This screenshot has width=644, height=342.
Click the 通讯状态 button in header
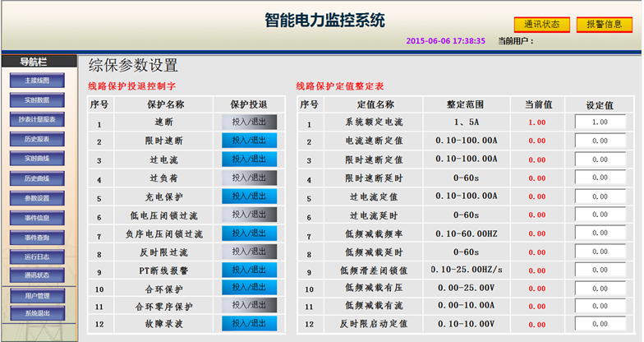(x=541, y=25)
